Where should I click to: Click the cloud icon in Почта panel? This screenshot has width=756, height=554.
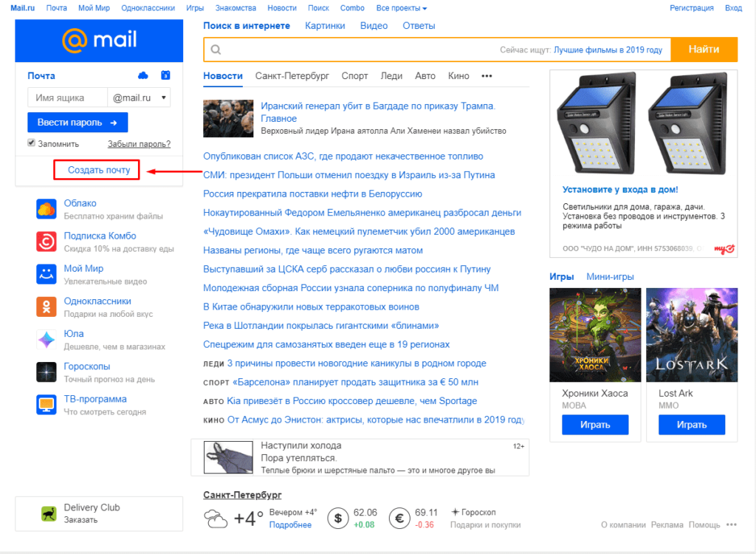tap(143, 75)
